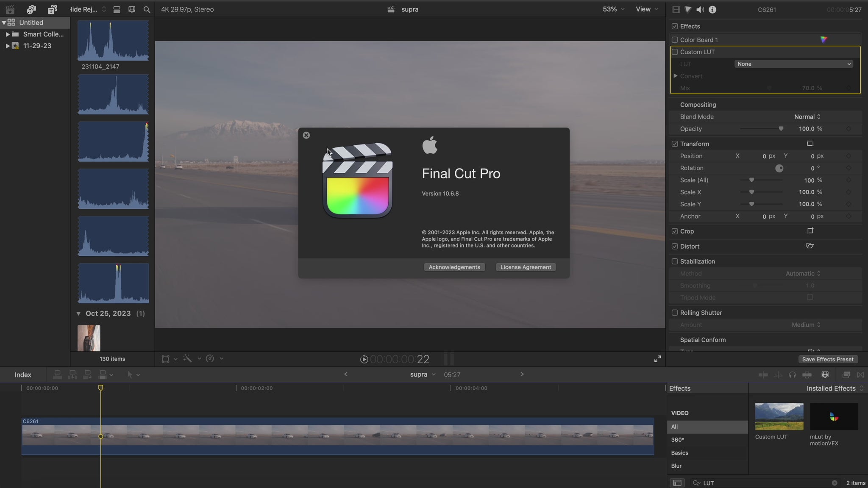Viewport: 868px width, 488px height.
Task: Enable the Rolling Shutter checkbox
Action: (x=675, y=313)
